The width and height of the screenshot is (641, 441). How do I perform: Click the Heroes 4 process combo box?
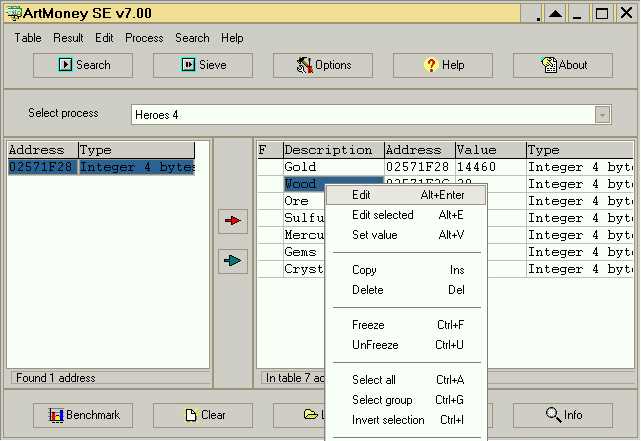coord(371,115)
